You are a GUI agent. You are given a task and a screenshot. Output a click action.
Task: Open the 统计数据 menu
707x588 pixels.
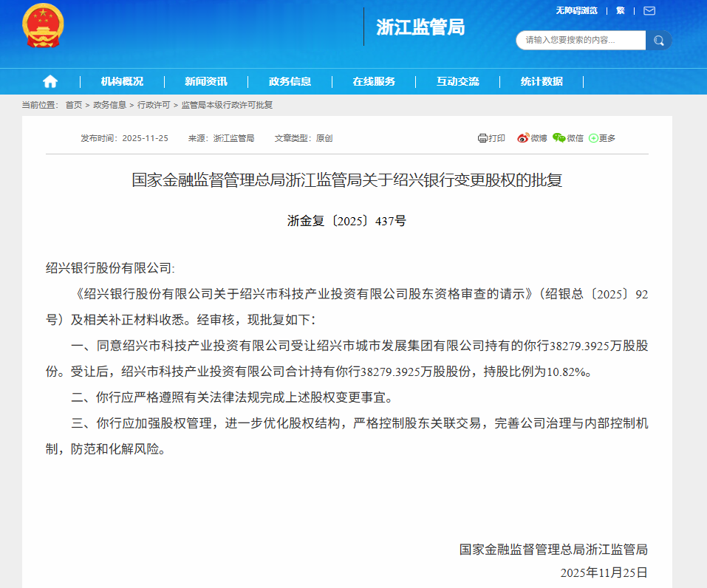tap(542, 81)
